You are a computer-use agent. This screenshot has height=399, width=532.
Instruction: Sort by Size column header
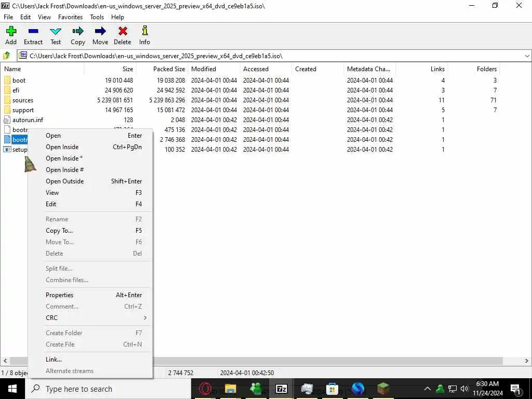tap(110, 69)
